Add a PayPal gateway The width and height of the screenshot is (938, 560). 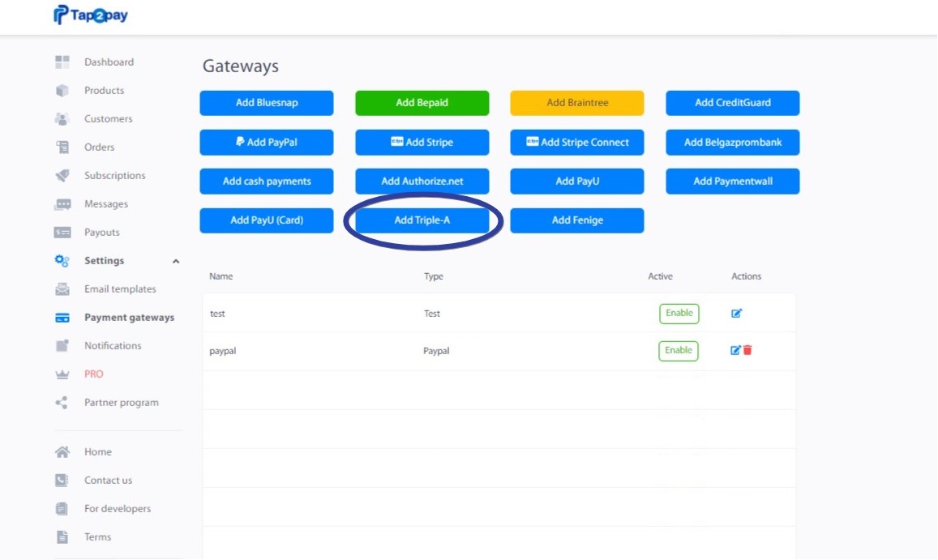coord(267,143)
